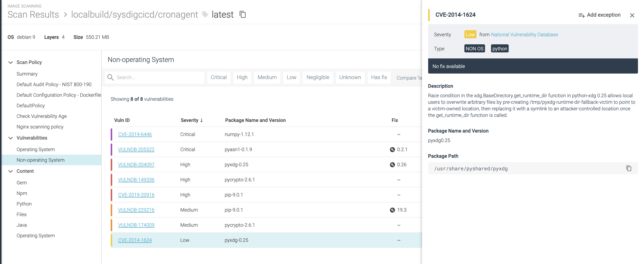Toggle the Medium severity filter

coord(267,77)
